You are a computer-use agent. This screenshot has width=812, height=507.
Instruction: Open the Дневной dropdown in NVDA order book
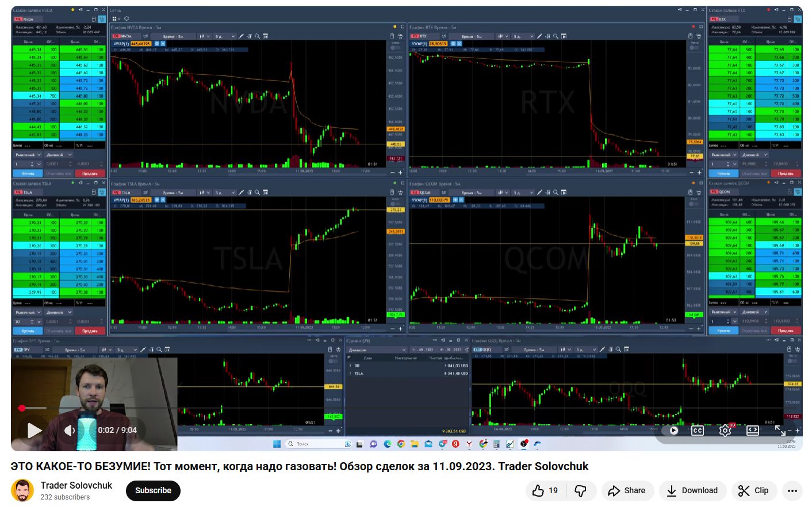point(59,155)
